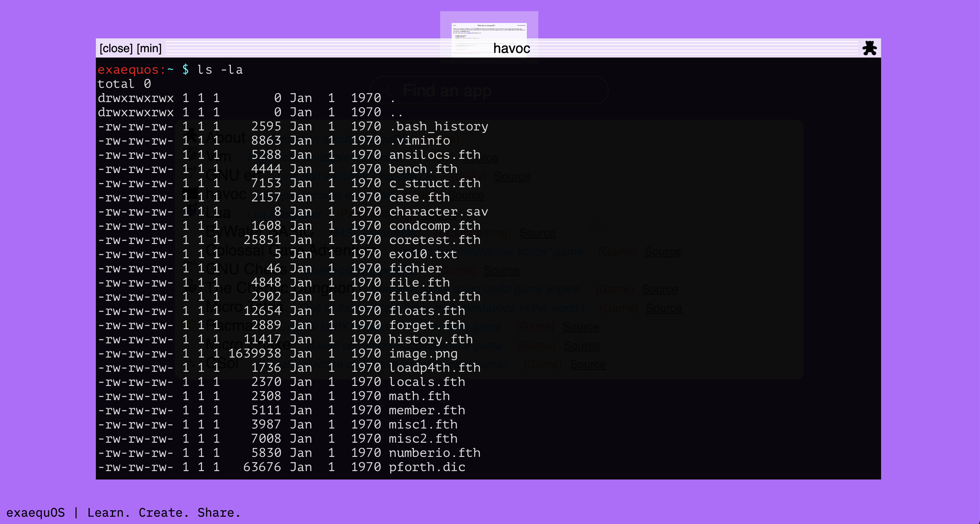This screenshot has height=524, width=980.
Task: Select the exo10.txt file name
Action: 423,254
